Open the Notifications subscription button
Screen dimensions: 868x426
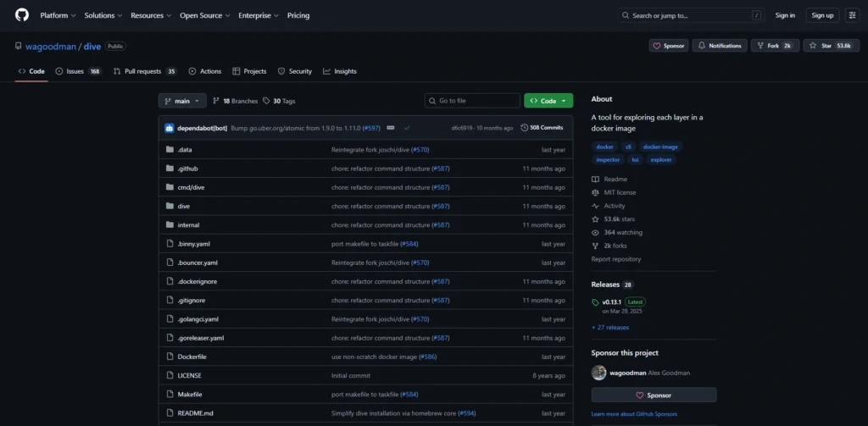720,46
